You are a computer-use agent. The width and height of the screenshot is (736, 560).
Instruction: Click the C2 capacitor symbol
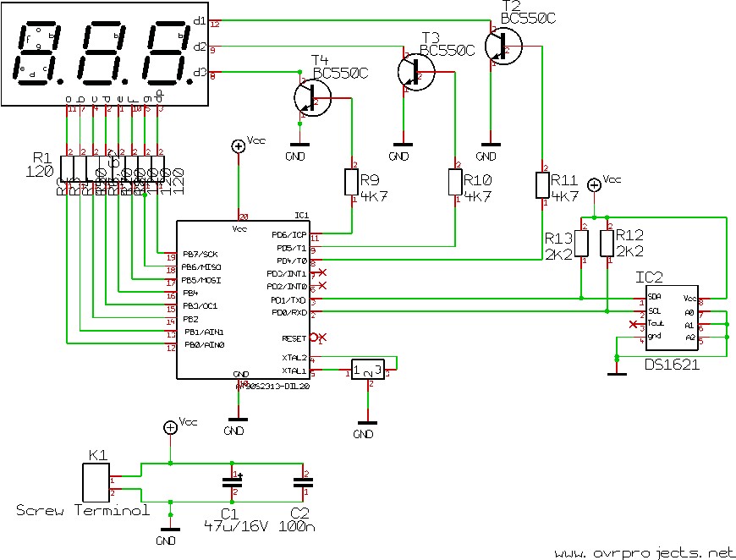[x=303, y=482]
